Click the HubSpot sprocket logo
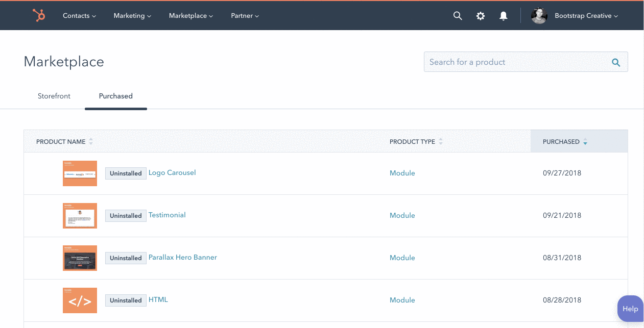Image resolution: width=644 pixels, height=328 pixels. pos(39,16)
